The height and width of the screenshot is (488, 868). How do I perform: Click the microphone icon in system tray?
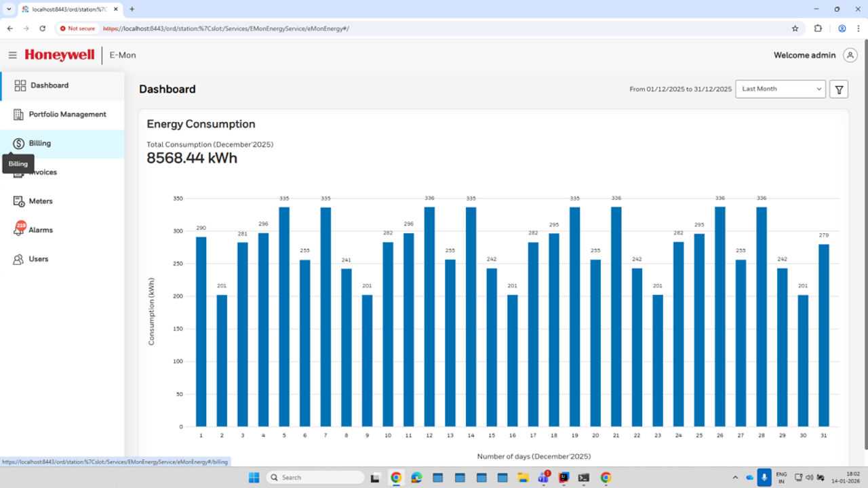point(764,477)
